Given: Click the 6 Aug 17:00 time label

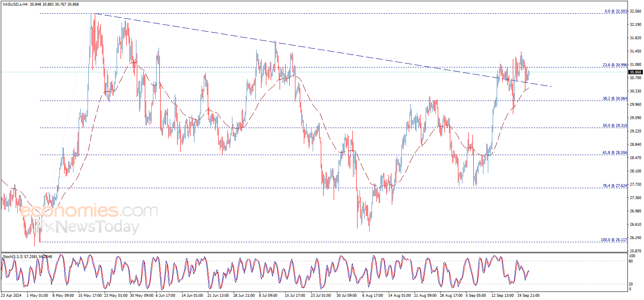Looking at the screenshot, I should pyautogui.click(x=372, y=296).
